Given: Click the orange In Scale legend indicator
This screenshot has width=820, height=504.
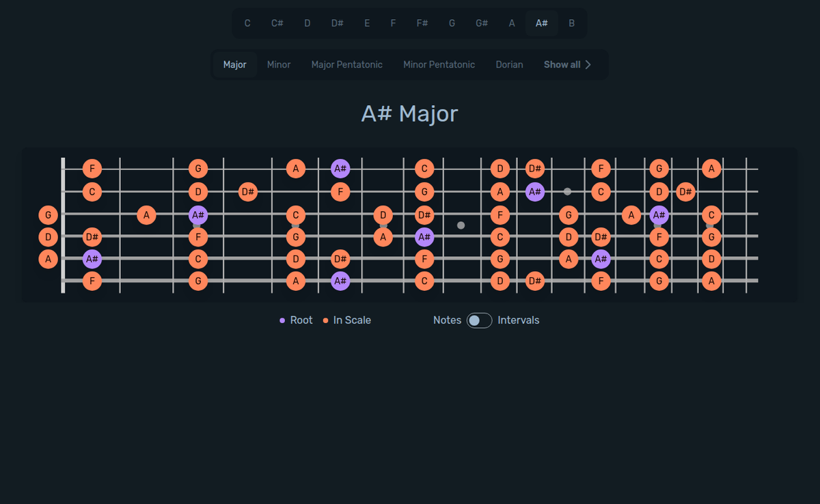Looking at the screenshot, I should coord(325,320).
